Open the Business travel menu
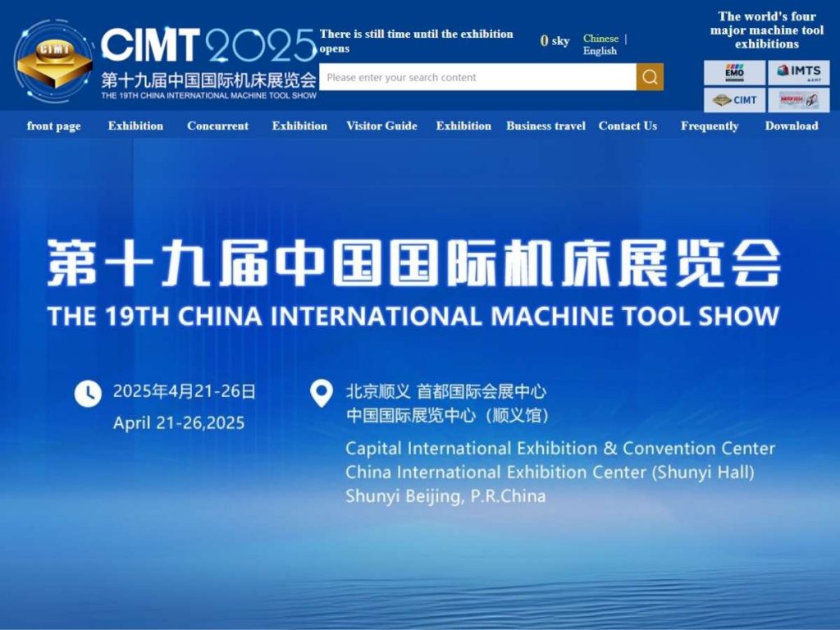Image resolution: width=840 pixels, height=630 pixels. tap(546, 126)
